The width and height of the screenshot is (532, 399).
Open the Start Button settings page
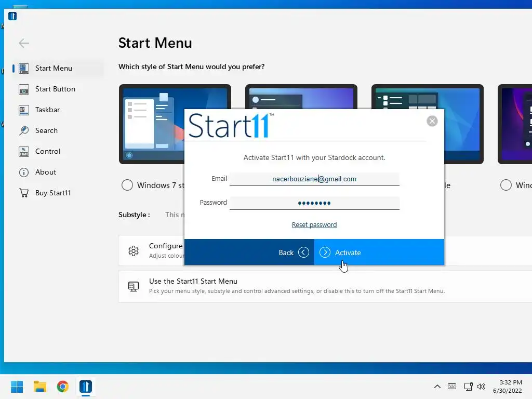[x=58, y=89]
